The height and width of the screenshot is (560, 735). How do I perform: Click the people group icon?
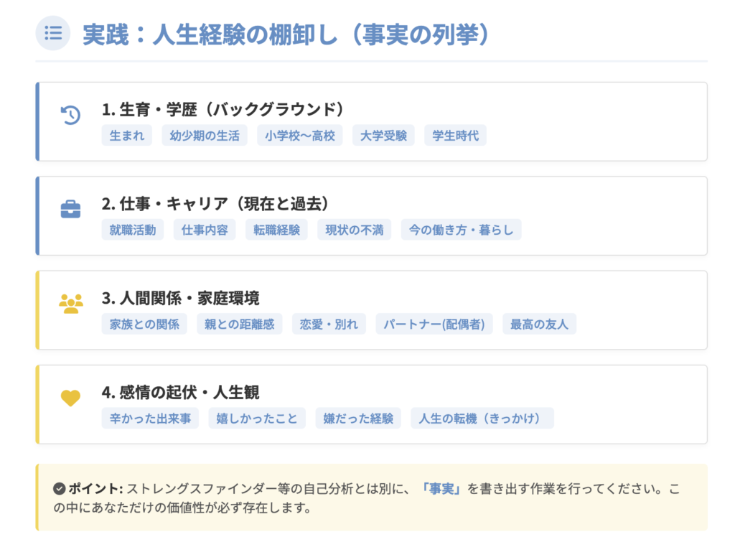pos(70,304)
